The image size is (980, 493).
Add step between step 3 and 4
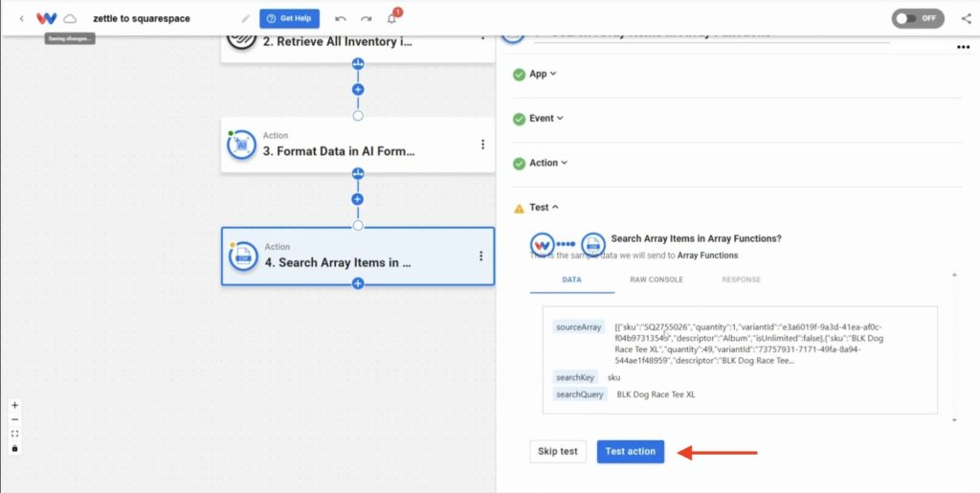click(358, 199)
